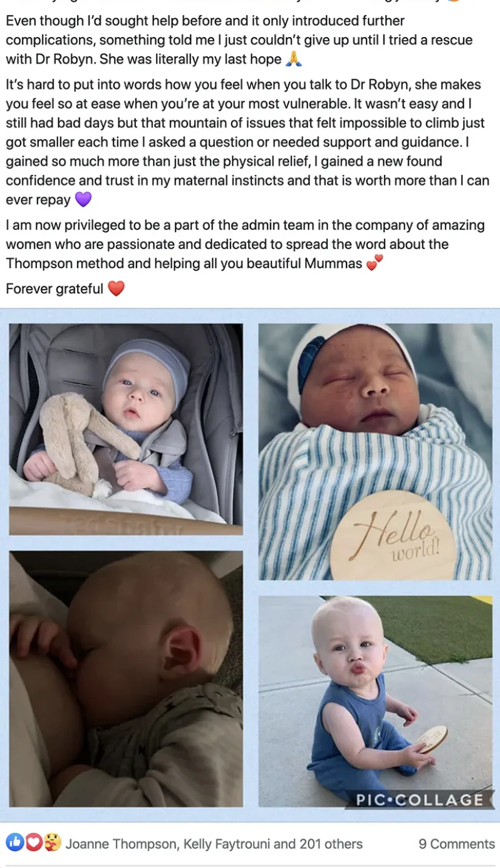Click the red Love reaction icon
The width and height of the screenshot is (500, 868).
(33, 843)
